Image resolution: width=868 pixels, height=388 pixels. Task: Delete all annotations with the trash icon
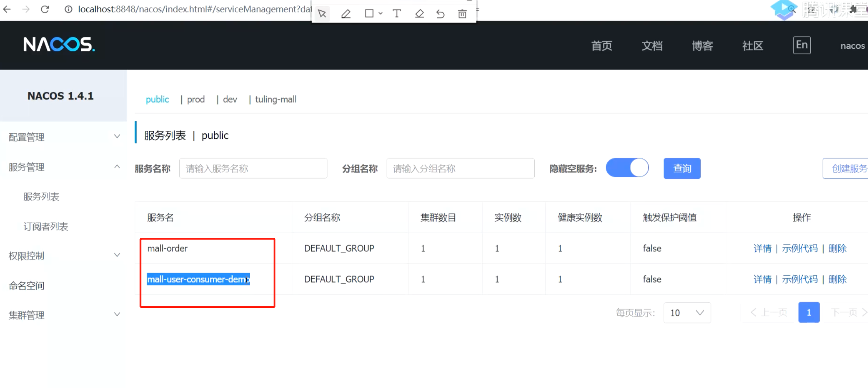point(462,14)
